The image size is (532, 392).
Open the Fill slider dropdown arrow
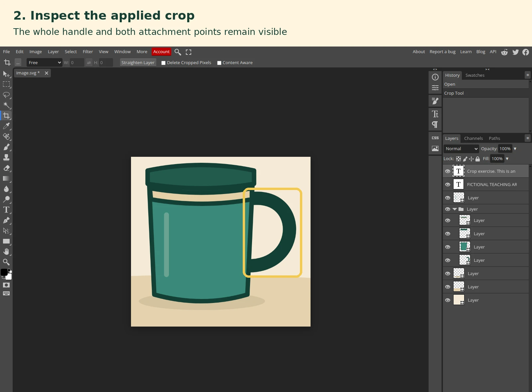(x=507, y=159)
